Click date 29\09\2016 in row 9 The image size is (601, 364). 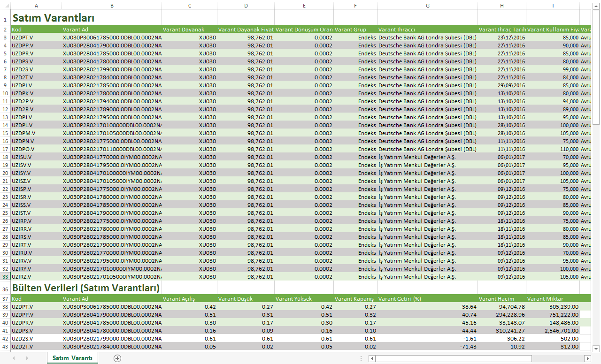pos(502,85)
